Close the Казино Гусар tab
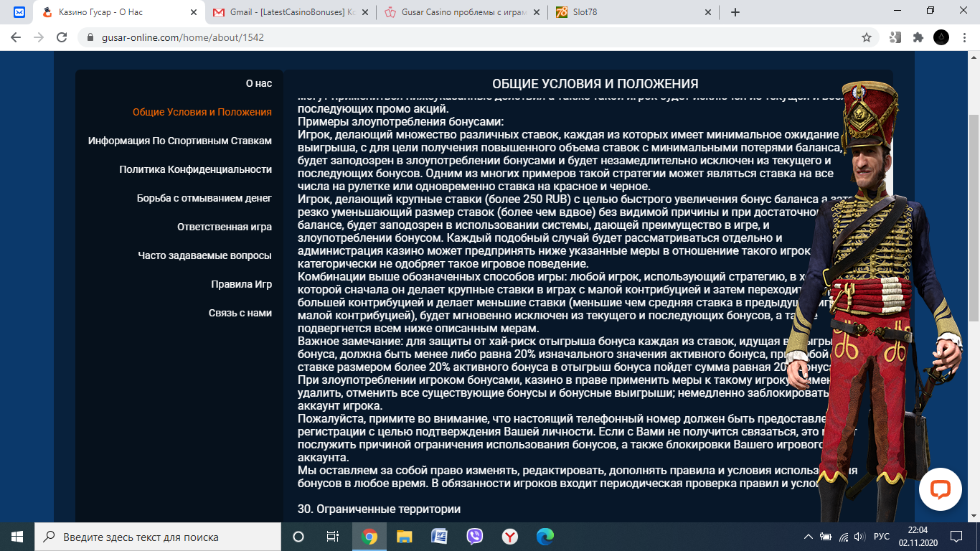The height and width of the screenshot is (551, 980). coord(194,12)
